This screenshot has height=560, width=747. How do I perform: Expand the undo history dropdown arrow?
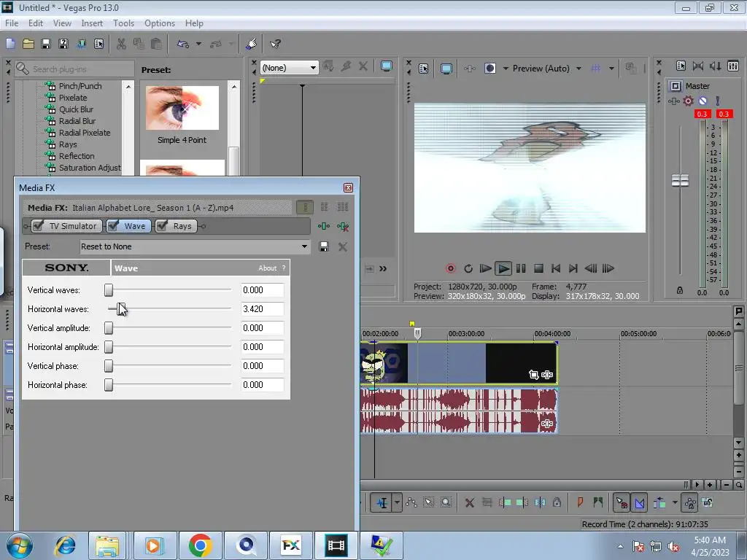coord(198,44)
